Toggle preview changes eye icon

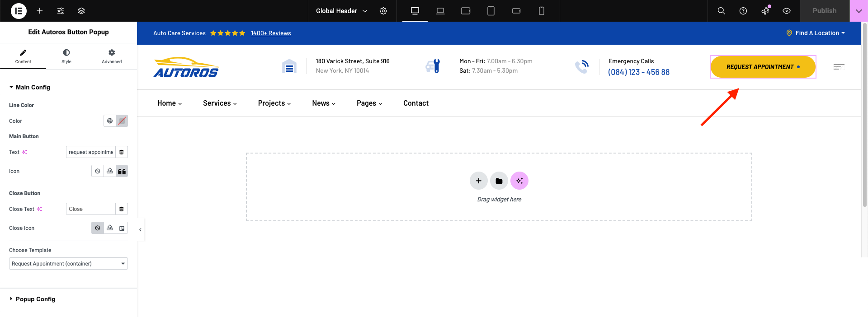click(787, 11)
